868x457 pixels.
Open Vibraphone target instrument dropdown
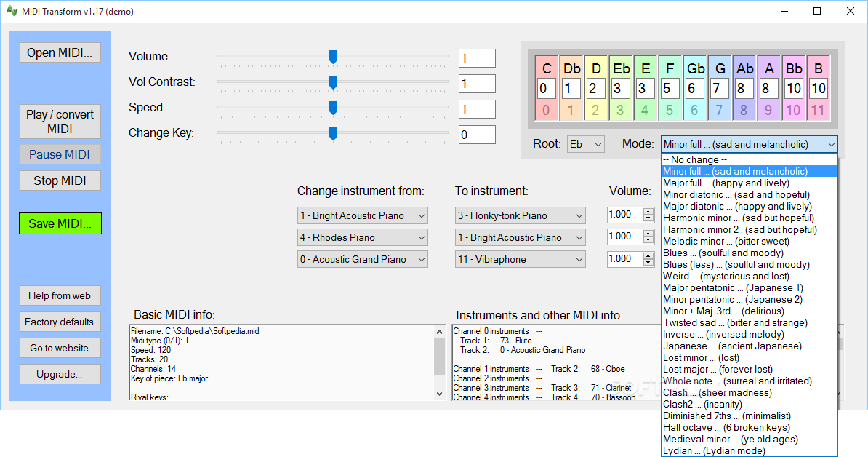(521, 259)
